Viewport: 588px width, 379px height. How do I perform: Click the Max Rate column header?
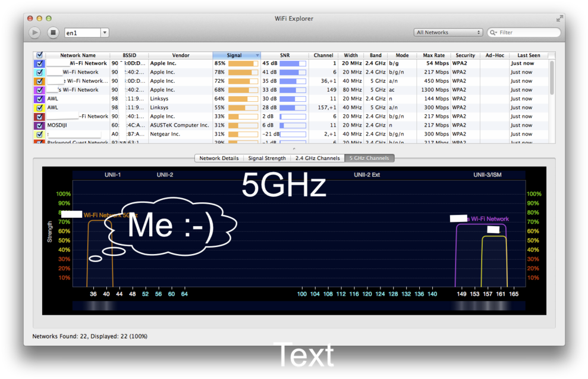click(x=433, y=55)
